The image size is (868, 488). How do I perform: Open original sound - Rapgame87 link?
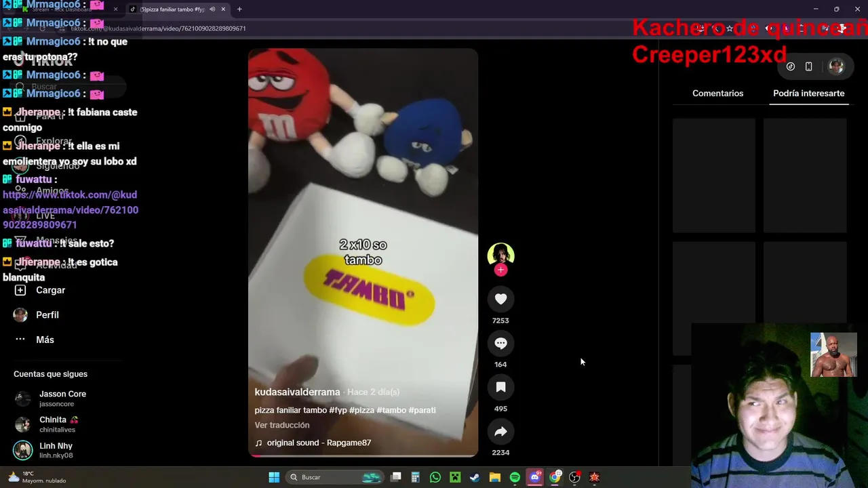(319, 443)
